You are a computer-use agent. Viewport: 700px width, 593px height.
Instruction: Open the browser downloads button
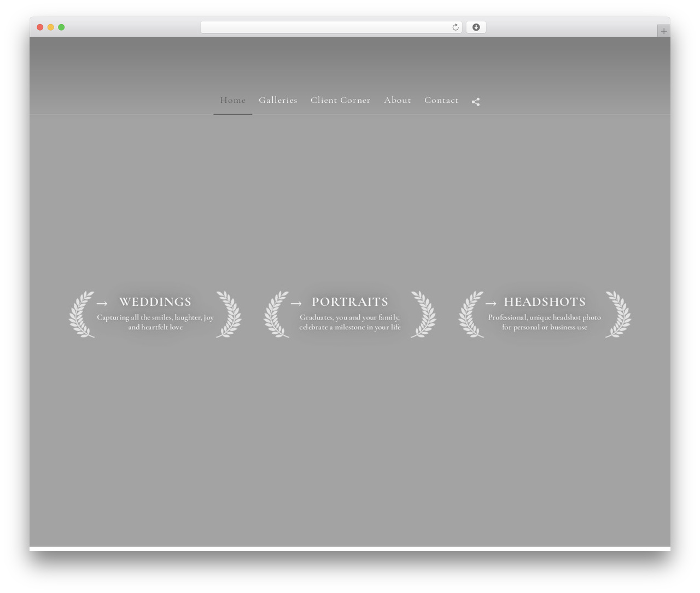[x=476, y=27]
